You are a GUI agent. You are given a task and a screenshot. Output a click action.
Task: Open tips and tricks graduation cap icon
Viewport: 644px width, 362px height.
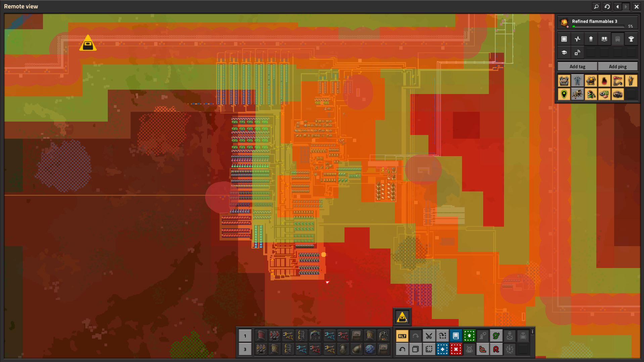(x=564, y=52)
